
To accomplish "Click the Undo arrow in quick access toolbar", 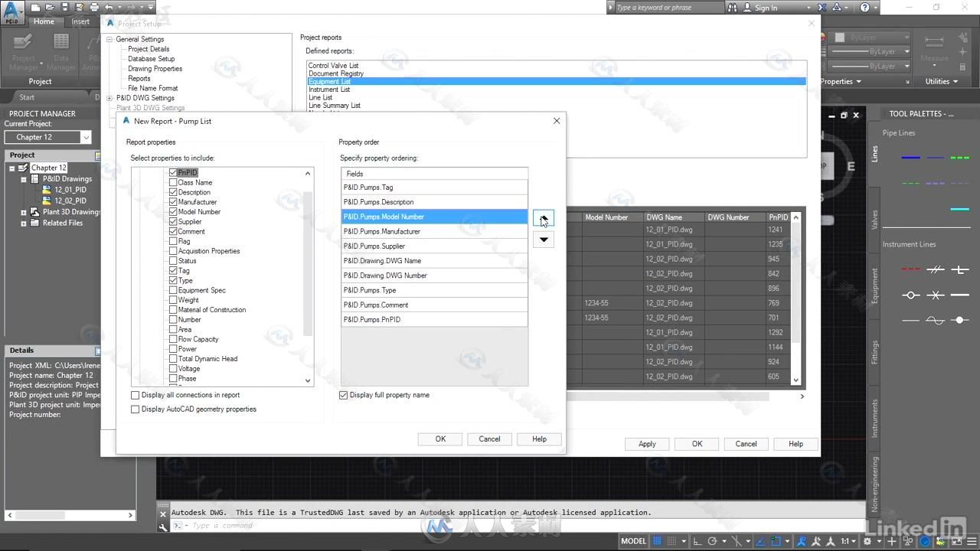I will click(x=109, y=8).
